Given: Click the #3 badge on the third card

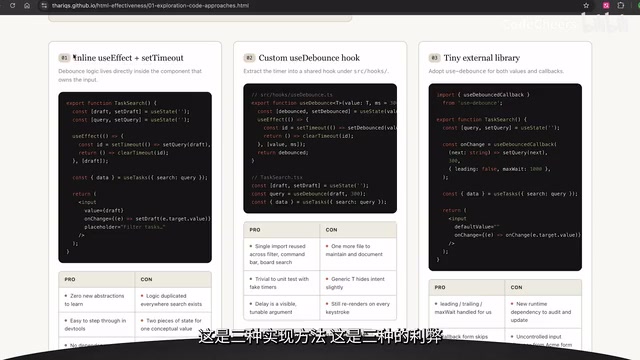Looking at the screenshot, I should 434,58.
